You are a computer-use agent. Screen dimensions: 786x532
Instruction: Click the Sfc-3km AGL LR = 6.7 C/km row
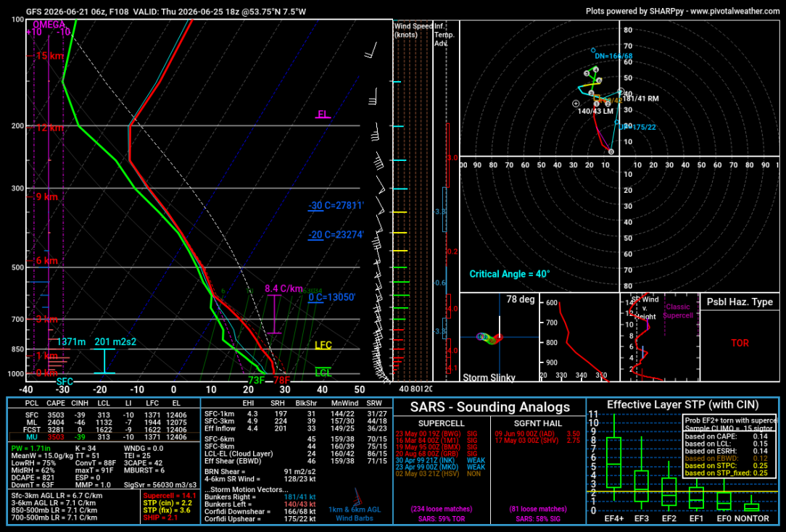click(57, 496)
